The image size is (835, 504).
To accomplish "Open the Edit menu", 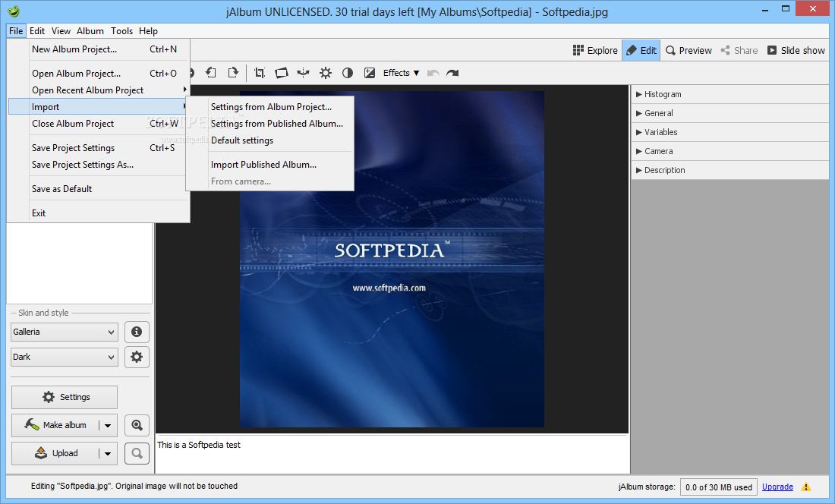I will (37, 31).
